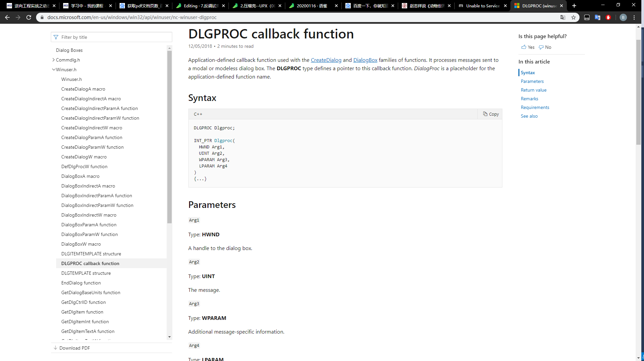
Task: Click the browser reload icon
Action: pos(29,17)
